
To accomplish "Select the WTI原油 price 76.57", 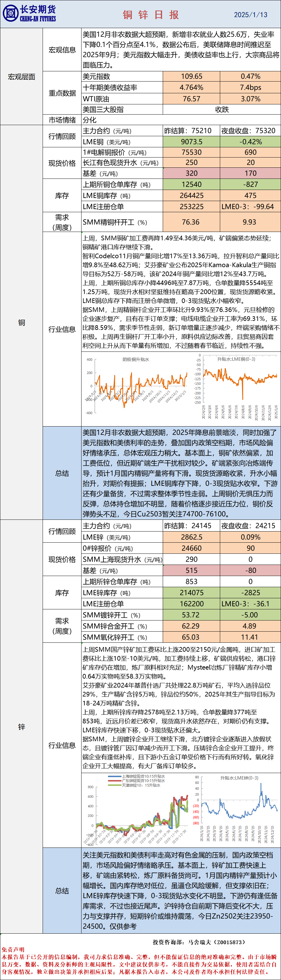I will click(x=191, y=99).
